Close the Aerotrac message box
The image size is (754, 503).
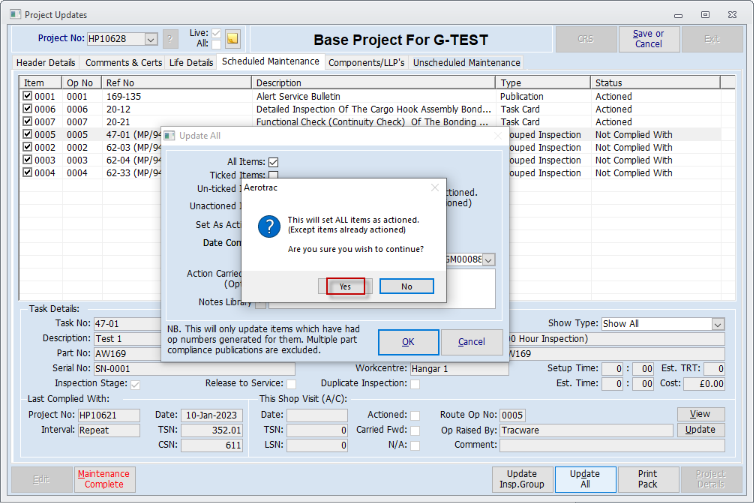tap(435, 188)
